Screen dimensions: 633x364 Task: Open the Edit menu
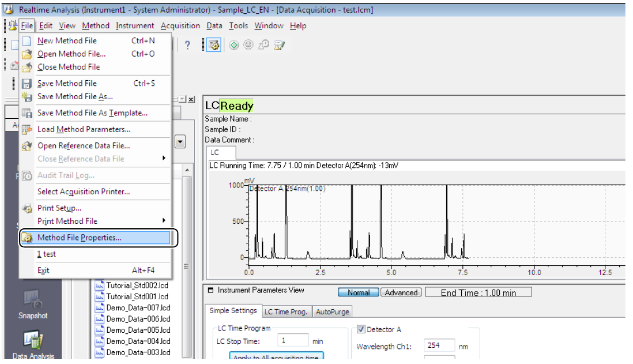pos(46,26)
